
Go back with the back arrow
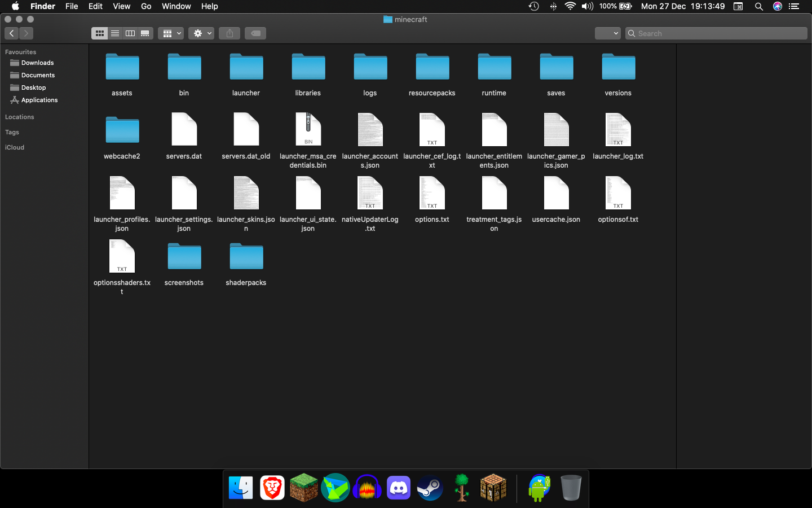point(12,33)
